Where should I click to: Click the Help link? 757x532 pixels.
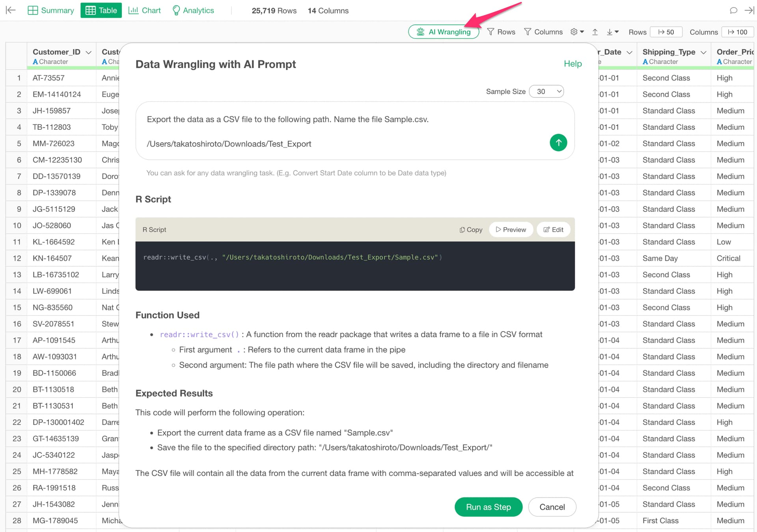click(572, 64)
